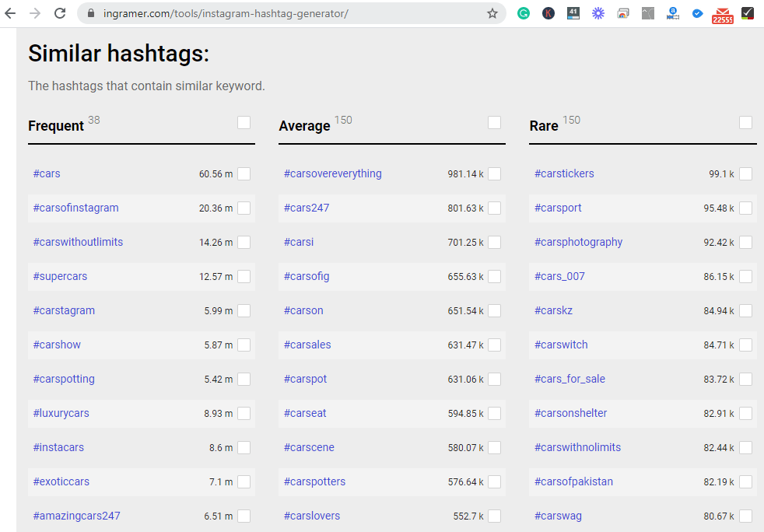The width and height of the screenshot is (764, 532).
Task: Click the browser back arrow
Action: [x=11, y=13]
